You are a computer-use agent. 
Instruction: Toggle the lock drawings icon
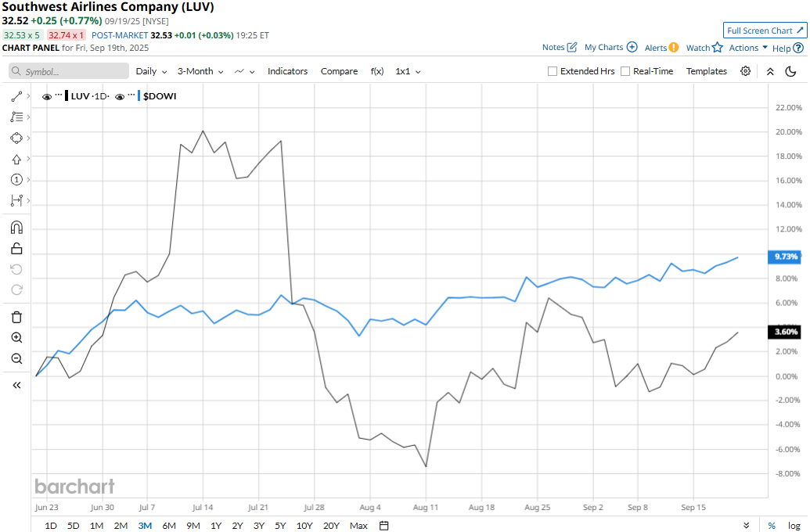tap(16, 249)
